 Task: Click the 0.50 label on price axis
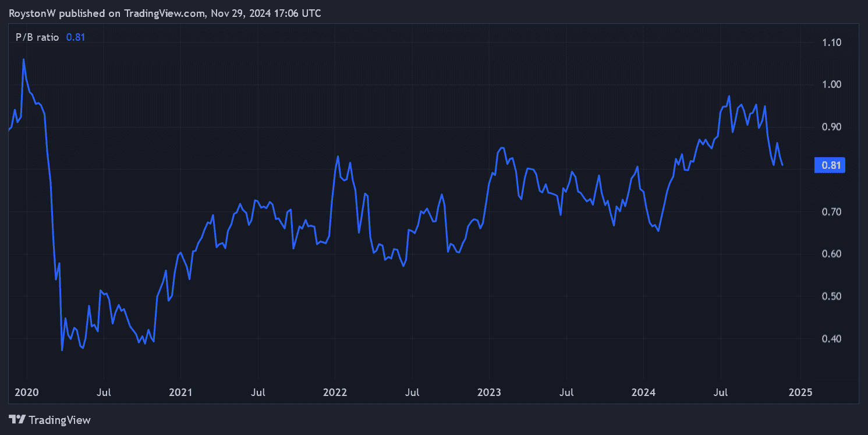pyautogui.click(x=831, y=296)
